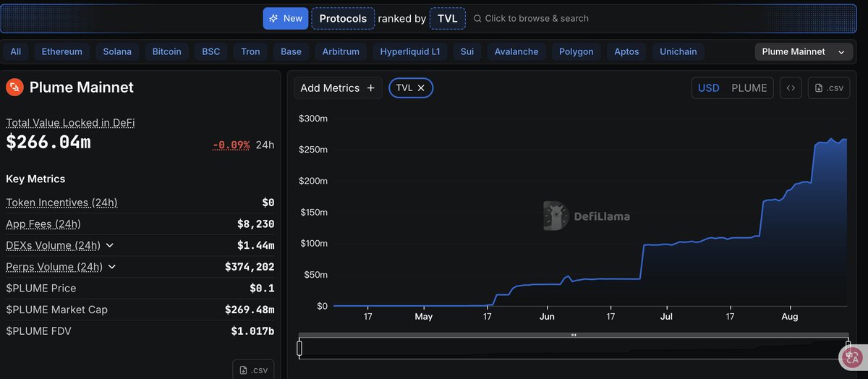
Task: Click the $1.017b FDV value
Action: [253, 331]
